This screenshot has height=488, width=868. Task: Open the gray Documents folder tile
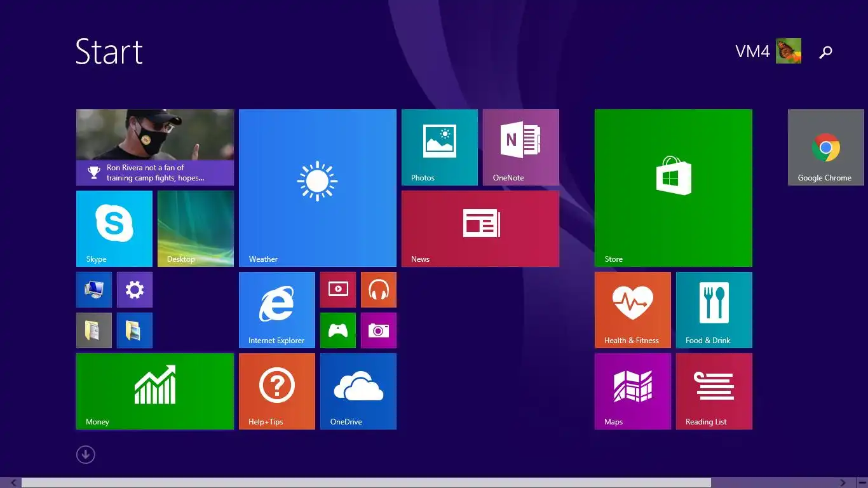click(94, 330)
